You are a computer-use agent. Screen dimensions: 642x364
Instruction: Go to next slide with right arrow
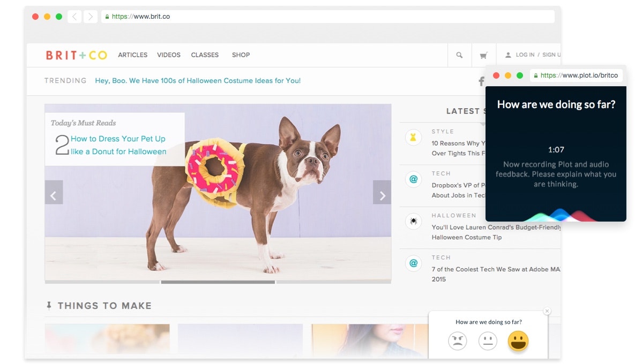tap(382, 192)
